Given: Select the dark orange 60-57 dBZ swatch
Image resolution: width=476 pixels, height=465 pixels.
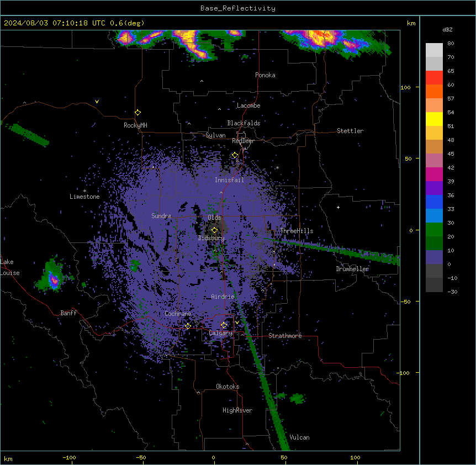Looking at the screenshot, I should pyautogui.click(x=434, y=91).
